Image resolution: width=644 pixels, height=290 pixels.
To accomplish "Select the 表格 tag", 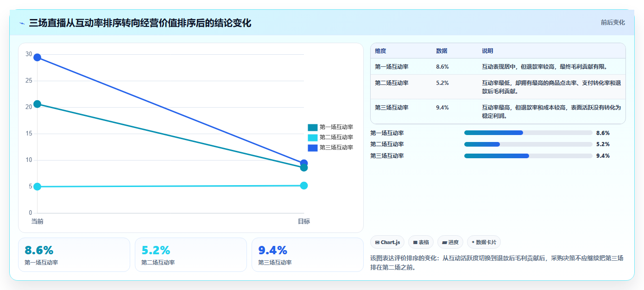I will coord(421,242).
